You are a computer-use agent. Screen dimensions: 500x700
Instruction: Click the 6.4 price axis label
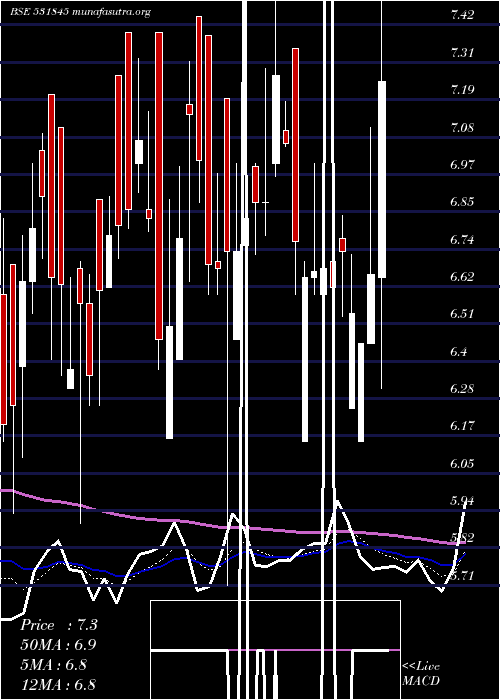point(459,352)
